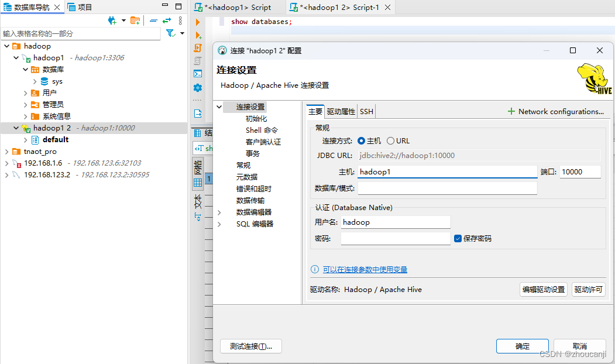Open the table filter funnel icon

click(170, 33)
